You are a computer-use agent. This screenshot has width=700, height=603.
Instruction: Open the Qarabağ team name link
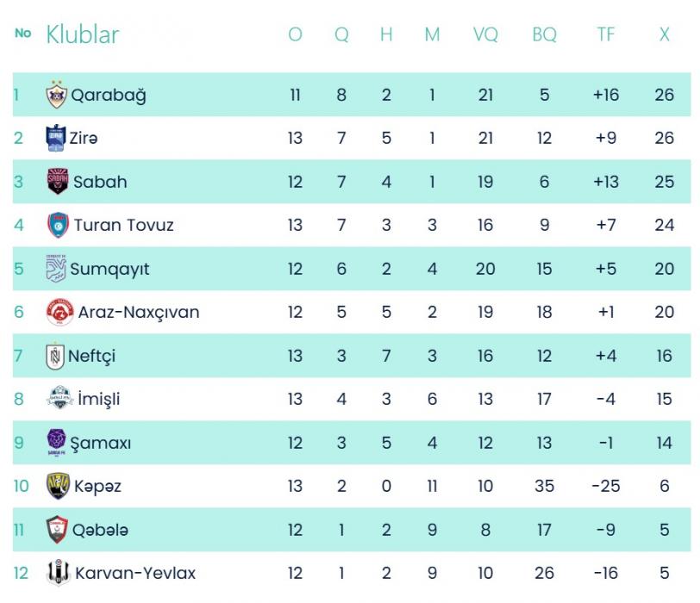tap(109, 95)
